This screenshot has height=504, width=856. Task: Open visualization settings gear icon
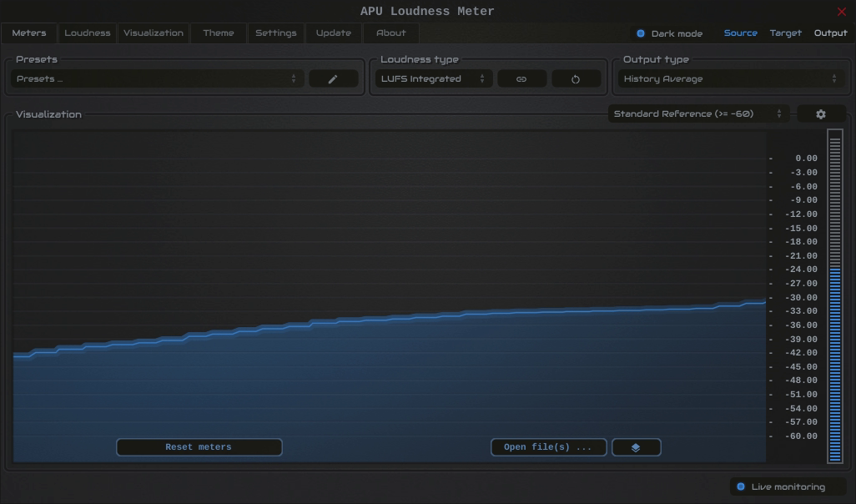click(x=820, y=114)
